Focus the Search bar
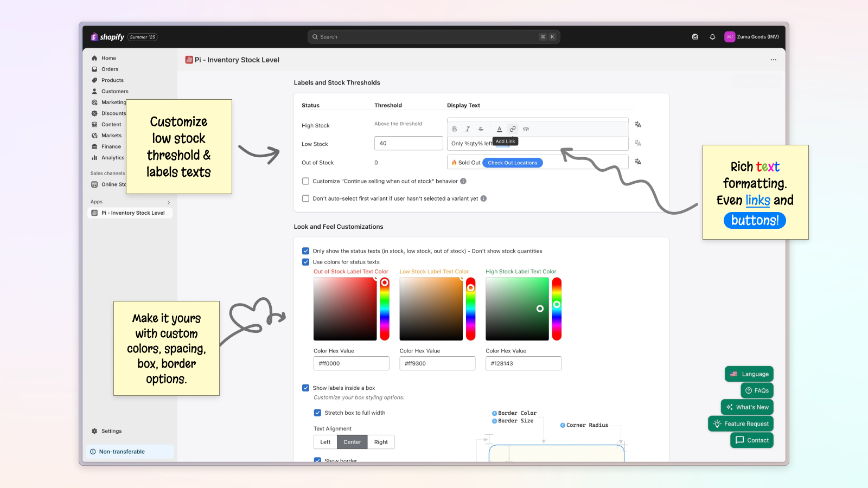 433,37
